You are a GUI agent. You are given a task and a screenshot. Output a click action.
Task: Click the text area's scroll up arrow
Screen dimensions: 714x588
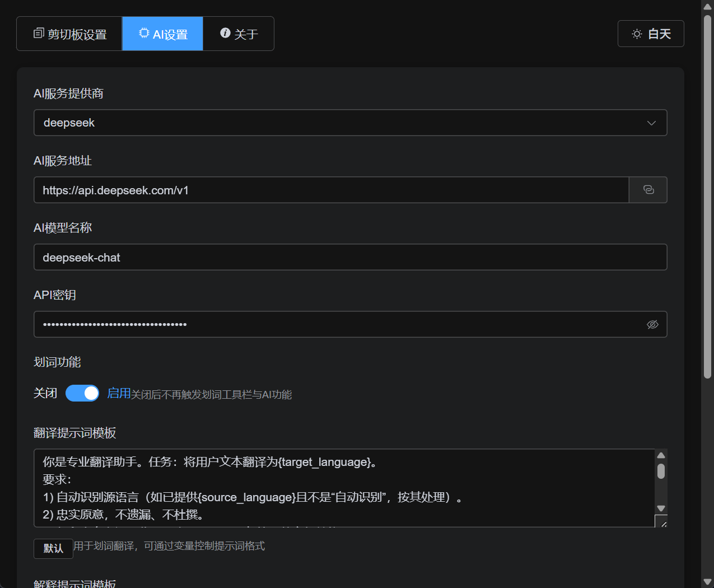click(661, 455)
